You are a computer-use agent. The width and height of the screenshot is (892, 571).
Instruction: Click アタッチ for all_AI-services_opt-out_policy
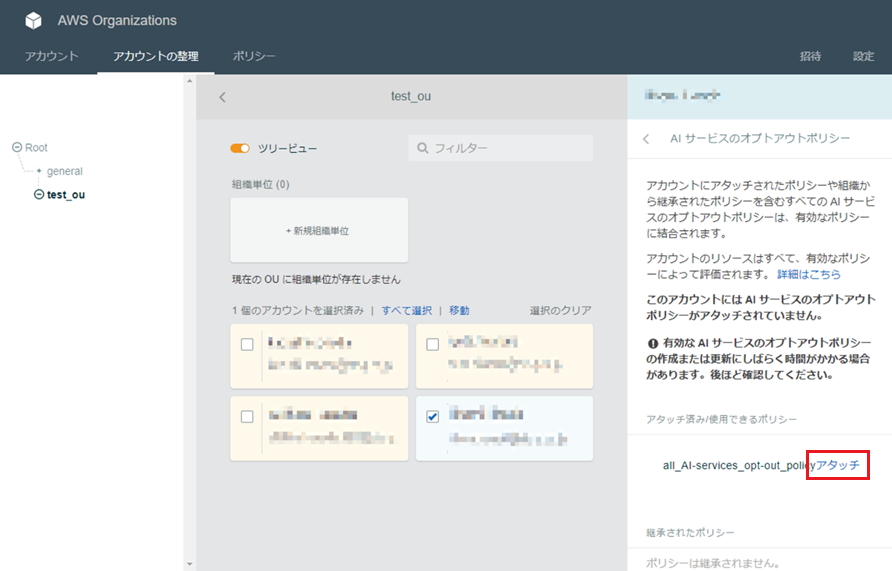[837, 465]
